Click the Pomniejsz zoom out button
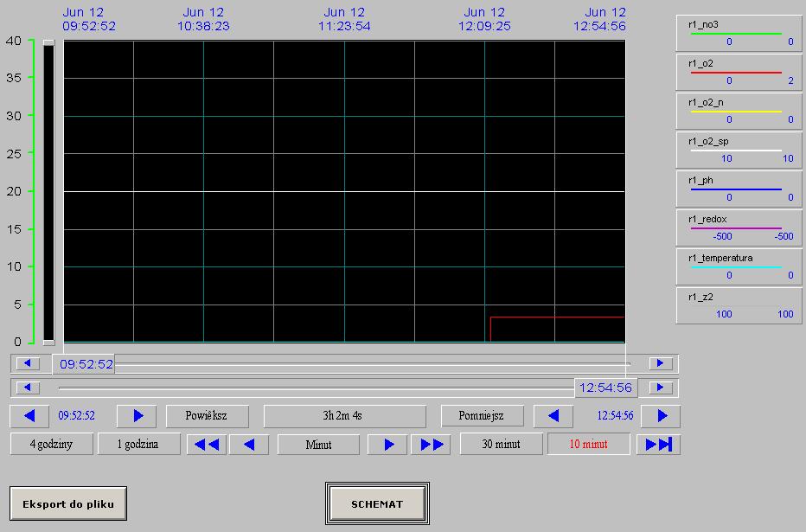 click(483, 416)
